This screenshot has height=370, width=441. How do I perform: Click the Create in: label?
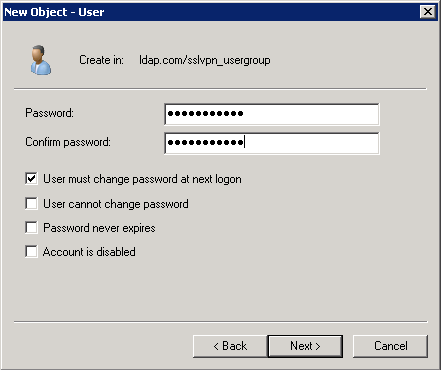click(x=101, y=60)
